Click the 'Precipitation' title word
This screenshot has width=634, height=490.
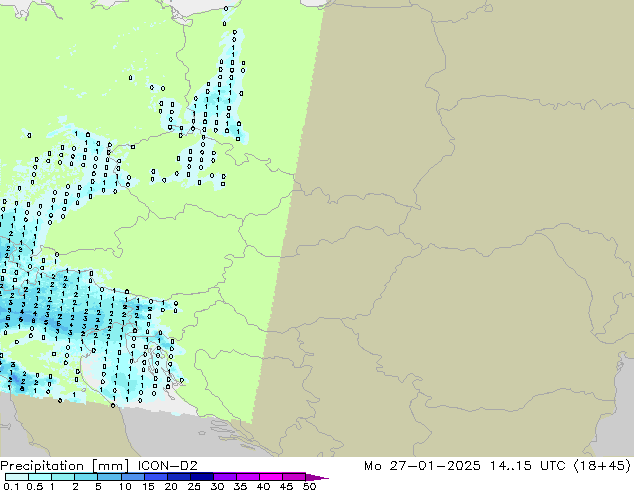tap(42, 466)
